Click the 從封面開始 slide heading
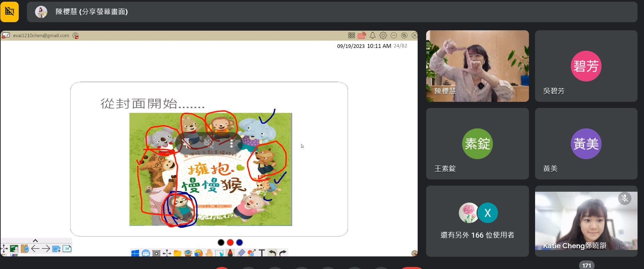Screen dimensions: 644x269 coord(152,104)
